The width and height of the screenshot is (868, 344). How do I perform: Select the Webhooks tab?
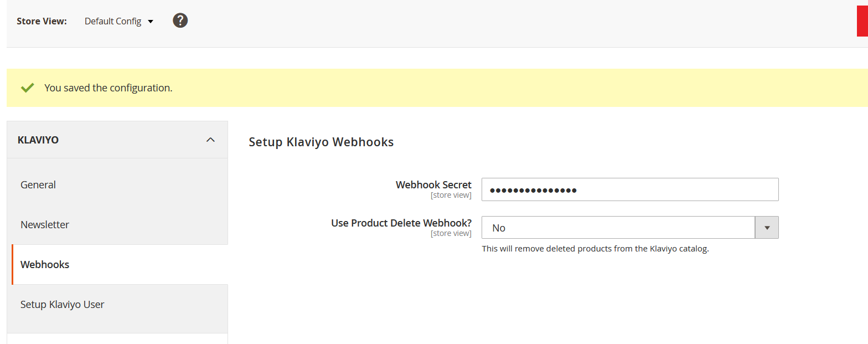click(x=120, y=265)
